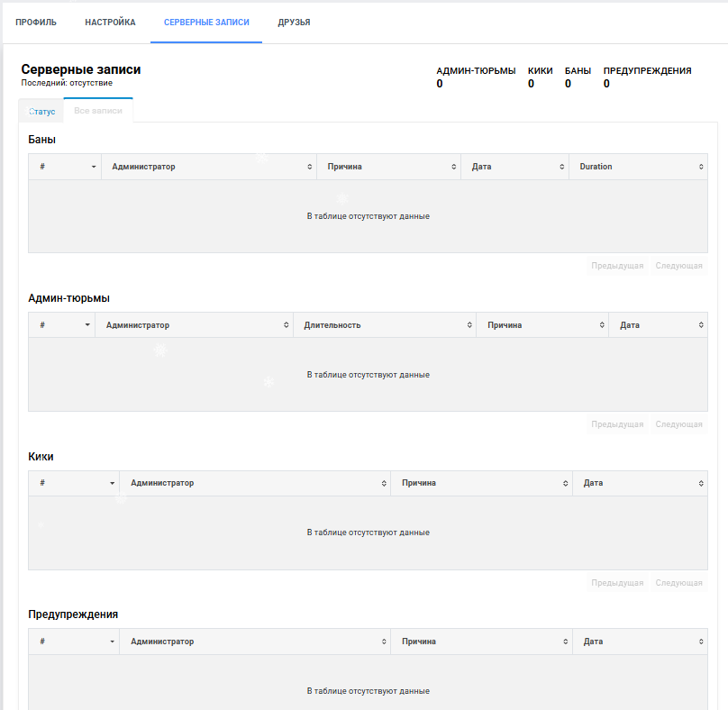728x710 pixels.
Task: Switch to the Настройка tab
Action: click(110, 23)
